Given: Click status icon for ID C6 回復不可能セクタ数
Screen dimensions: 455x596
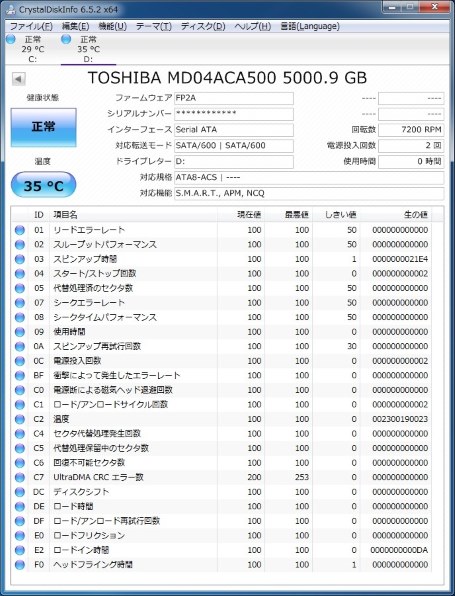Looking at the screenshot, I should pyautogui.click(x=20, y=463).
